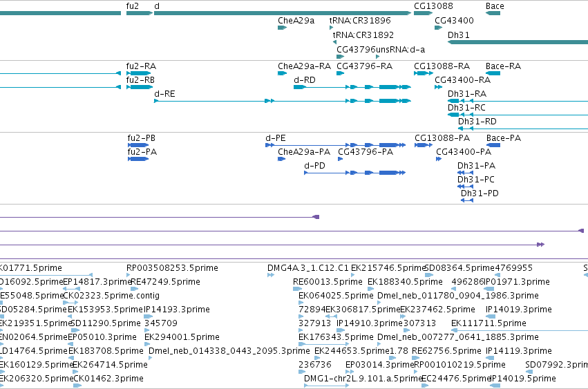Screen dimensions: 588x389
Task: Click the CG13088 gene label
Action: (x=433, y=6)
